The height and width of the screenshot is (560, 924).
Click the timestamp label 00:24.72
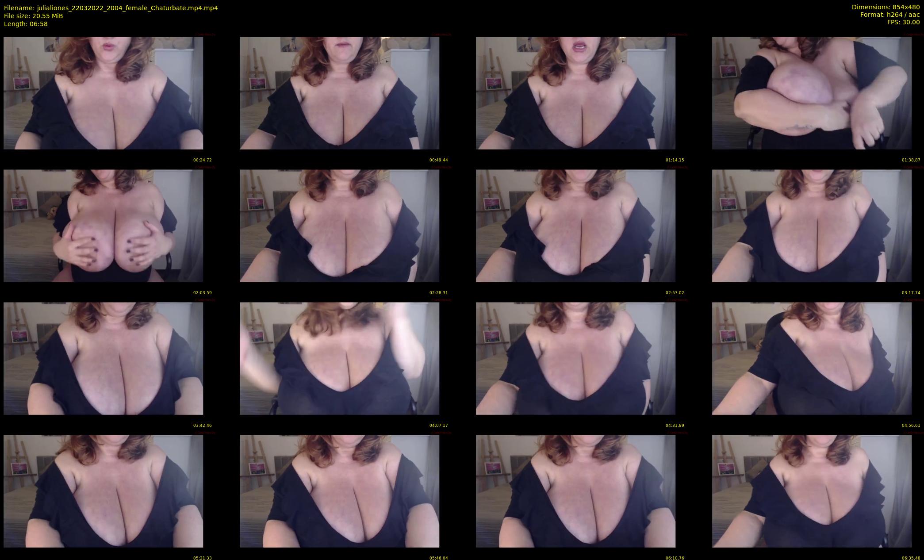(203, 160)
